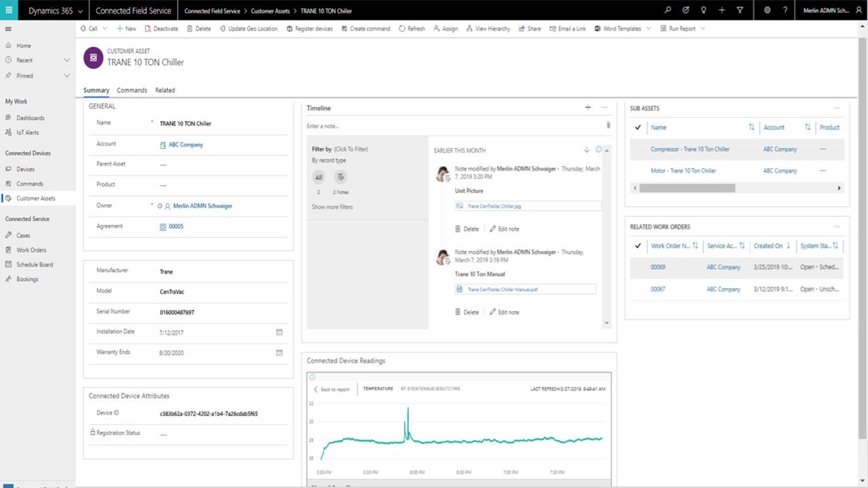Viewport: 868px width, 488px height.
Task: Open Merlin ADMN Schwaiger owner link
Action: (x=202, y=206)
